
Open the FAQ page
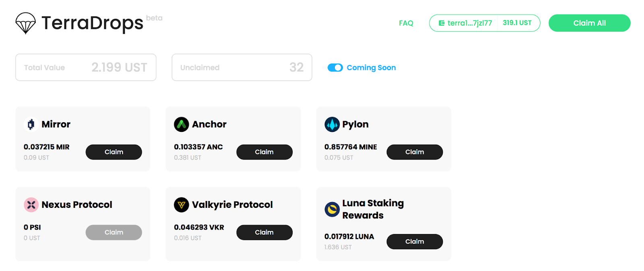click(x=406, y=23)
